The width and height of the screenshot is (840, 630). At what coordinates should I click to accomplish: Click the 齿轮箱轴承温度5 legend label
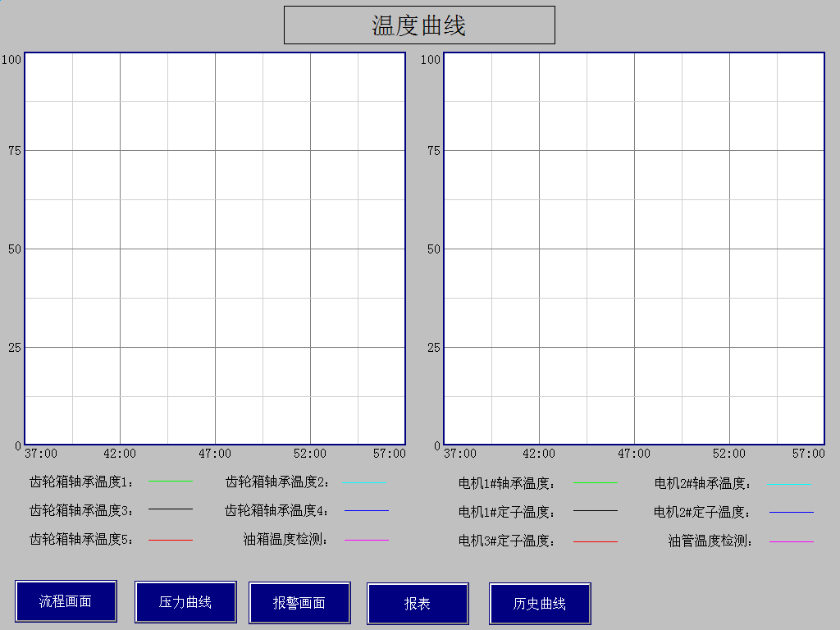[81, 539]
